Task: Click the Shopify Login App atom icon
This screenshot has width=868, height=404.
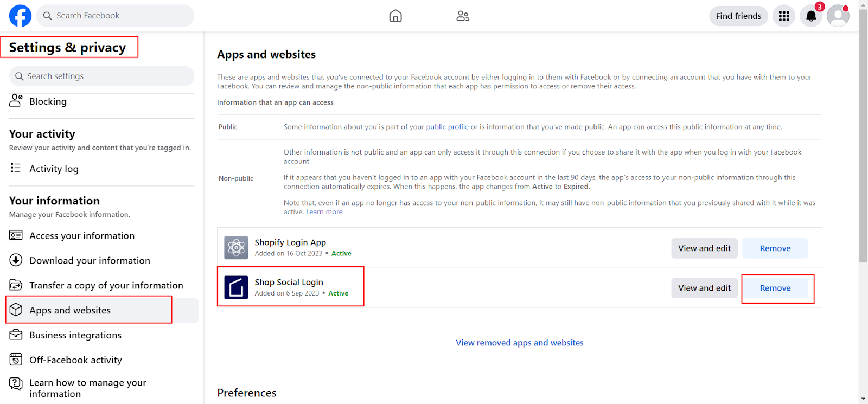Action: pyautogui.click(x=236, y=248)
